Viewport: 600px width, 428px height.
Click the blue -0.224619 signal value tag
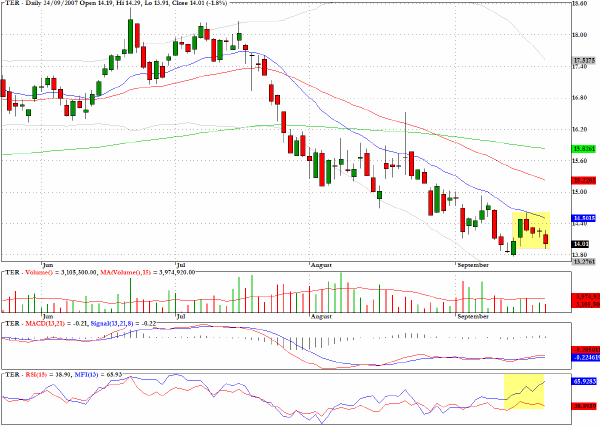[585, 358]
